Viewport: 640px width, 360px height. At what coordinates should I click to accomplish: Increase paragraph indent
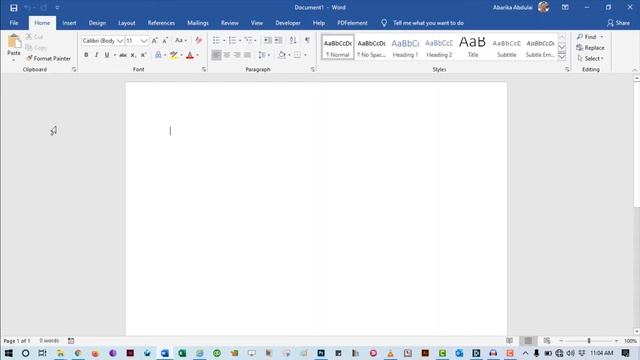point(278,40)
